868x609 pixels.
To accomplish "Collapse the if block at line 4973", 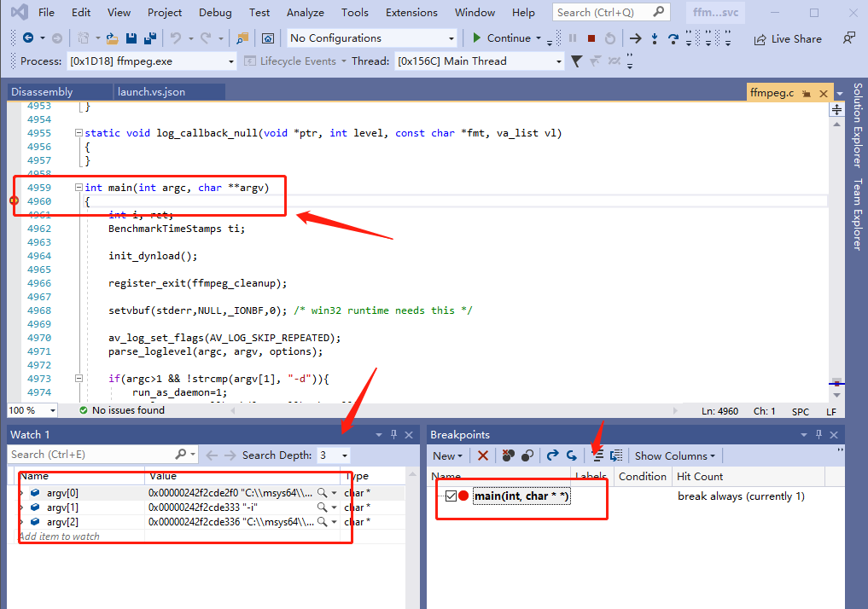I will point(79,379).
